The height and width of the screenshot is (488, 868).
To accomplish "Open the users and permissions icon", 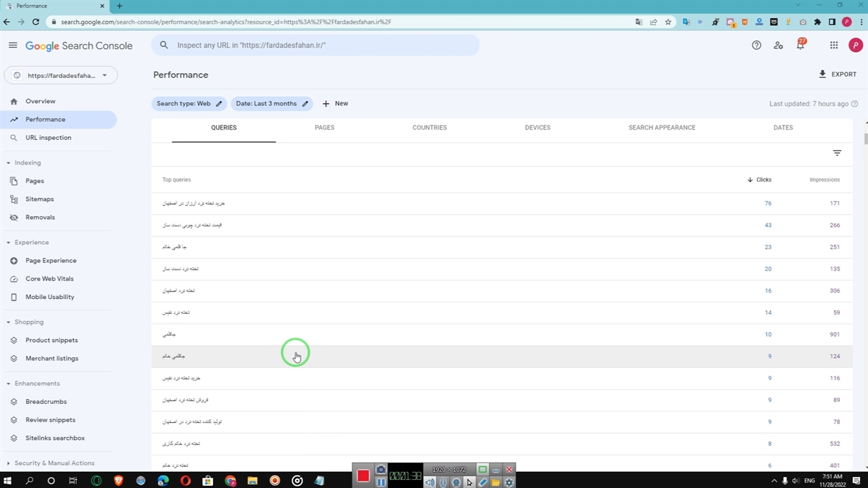I will [x=778, y=45].
